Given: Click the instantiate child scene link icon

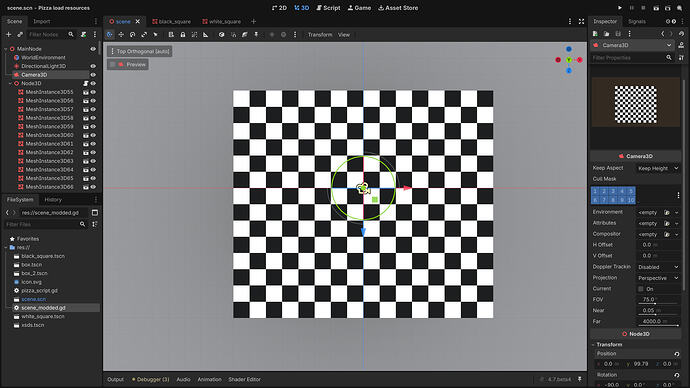Looking at the screenshot, I should pyautogui.click(x=20, y=34).
